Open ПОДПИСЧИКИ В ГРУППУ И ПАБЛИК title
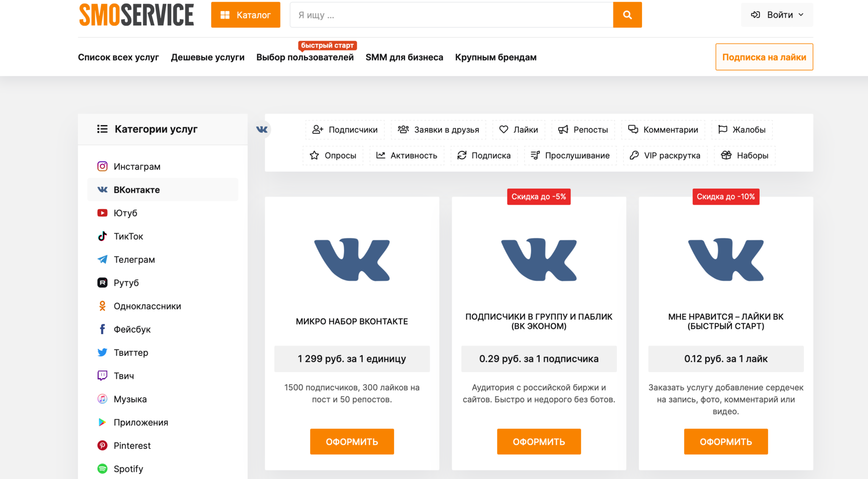Viewport: 868px width, 479px height. pos(539,321)
